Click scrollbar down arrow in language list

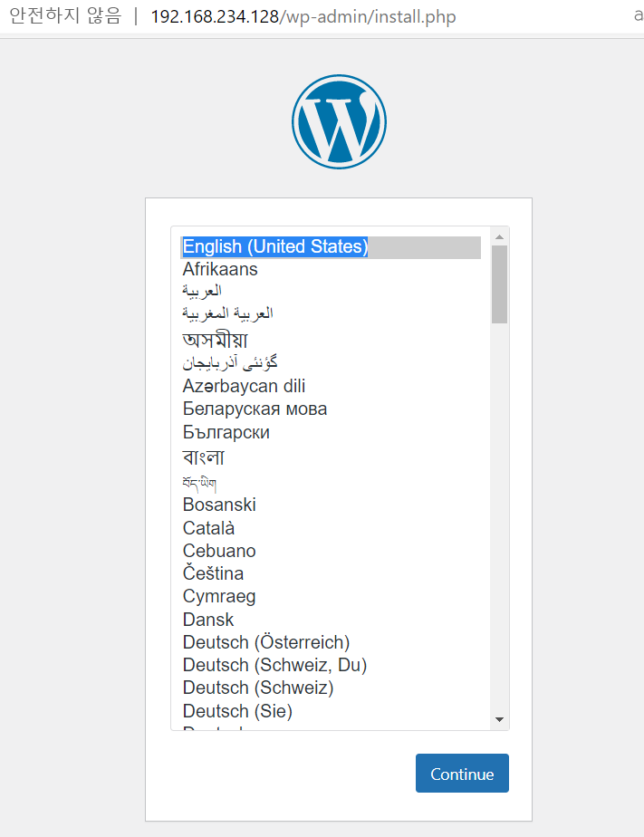pos(499,719)
